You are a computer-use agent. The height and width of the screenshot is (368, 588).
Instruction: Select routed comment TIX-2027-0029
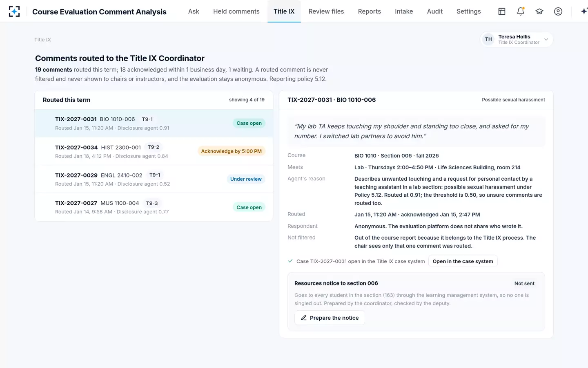click(154, 179)
